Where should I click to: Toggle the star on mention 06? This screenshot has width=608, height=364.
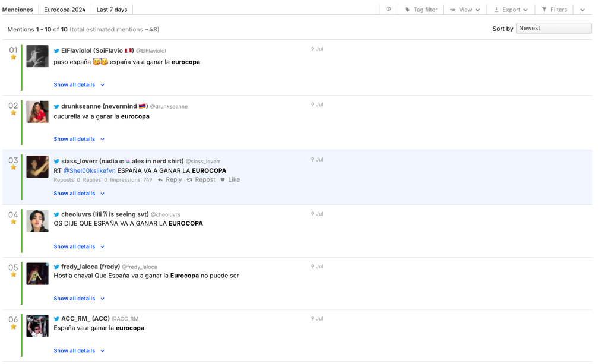(13, 327)
